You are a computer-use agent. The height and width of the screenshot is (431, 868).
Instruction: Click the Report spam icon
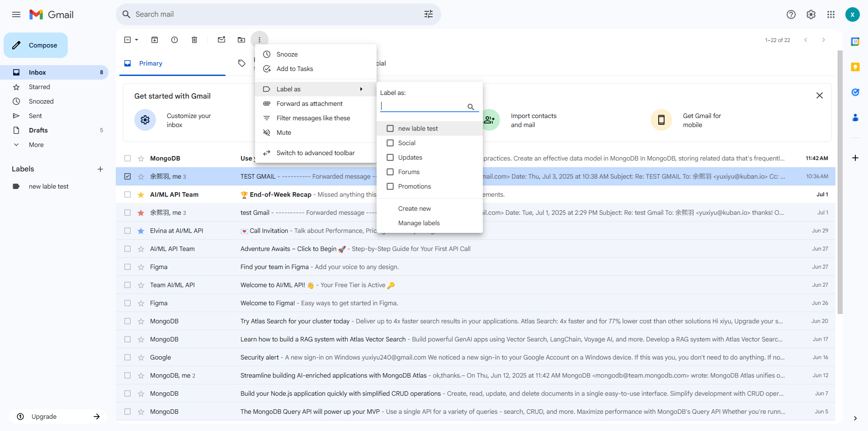(175, 40)
